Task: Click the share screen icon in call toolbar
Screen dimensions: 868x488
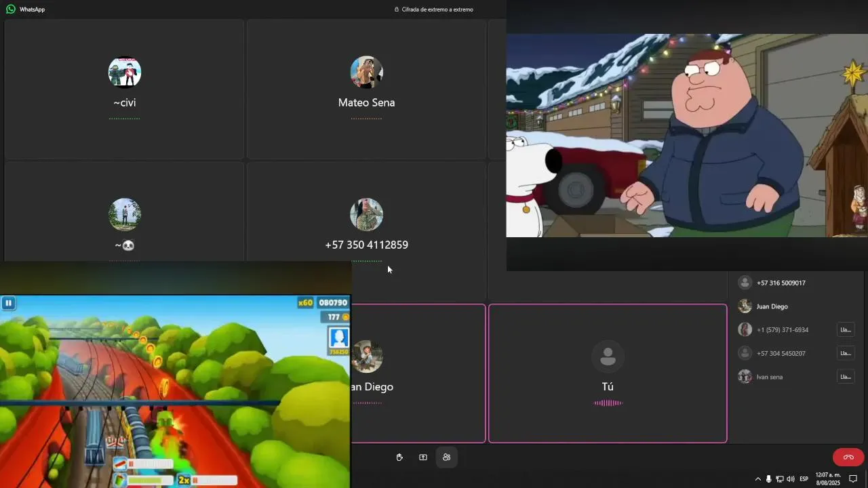Action: point(423,457)
